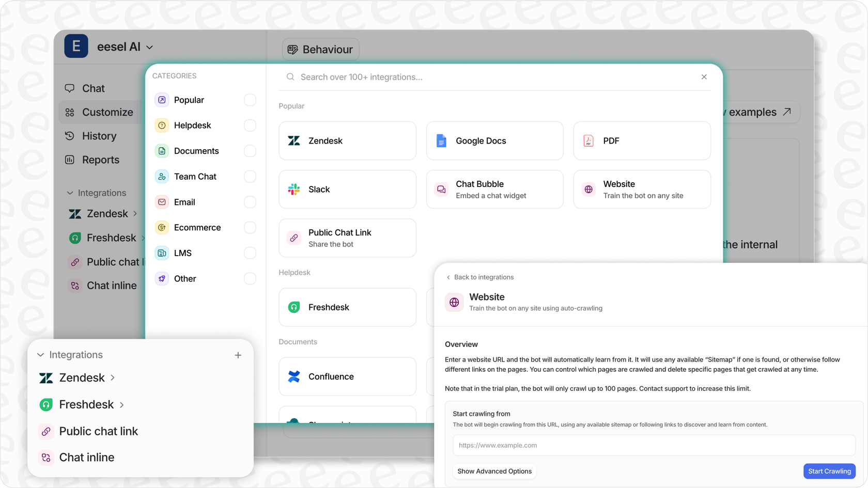868x488 pixels.
Task: Open the PDF integration icon
Action: coord(588,140)
